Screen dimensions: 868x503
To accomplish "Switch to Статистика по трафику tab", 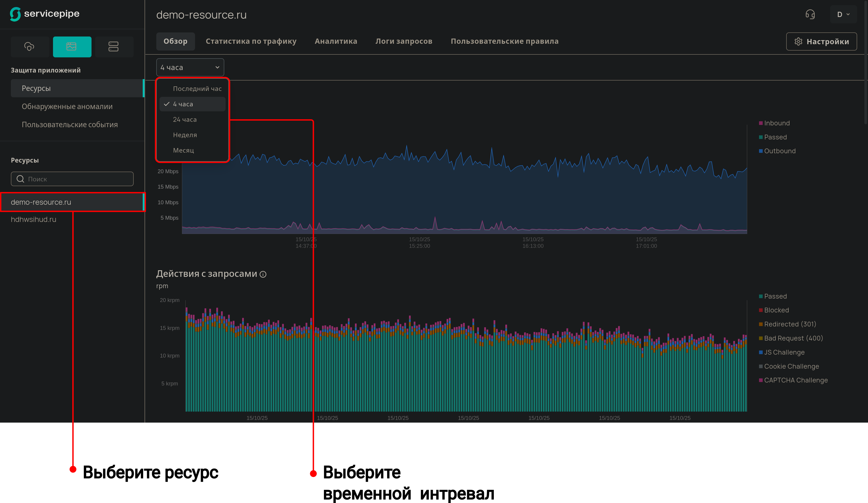I will coord(251,41).
